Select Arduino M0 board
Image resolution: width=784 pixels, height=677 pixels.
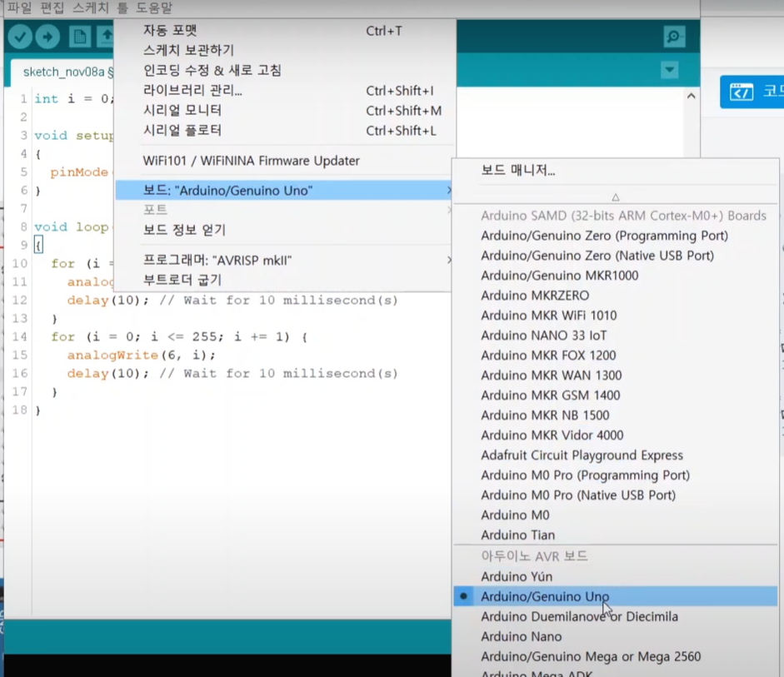point(616,515)
